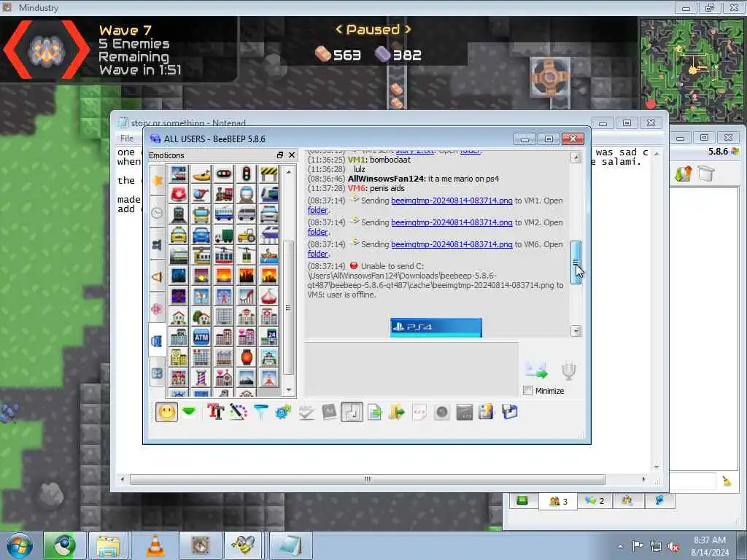Tick the Minimize checkbox
This screenshot has width=747, height=560.
[x=527, y=391]
